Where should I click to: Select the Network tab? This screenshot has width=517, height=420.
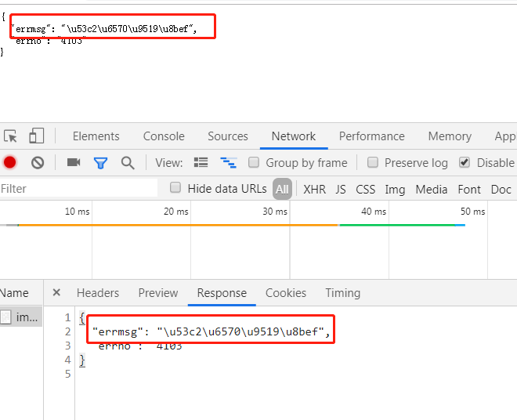tap(294, 136)
